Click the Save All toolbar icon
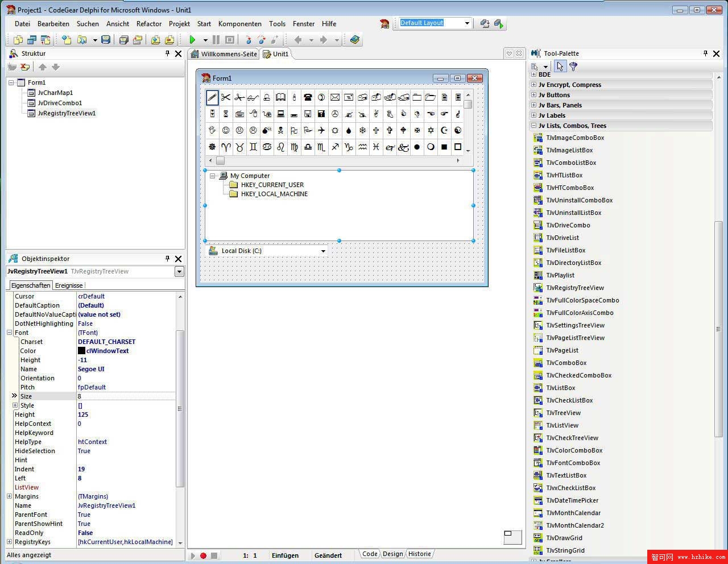The image size is (728, 564). (123, 40)
